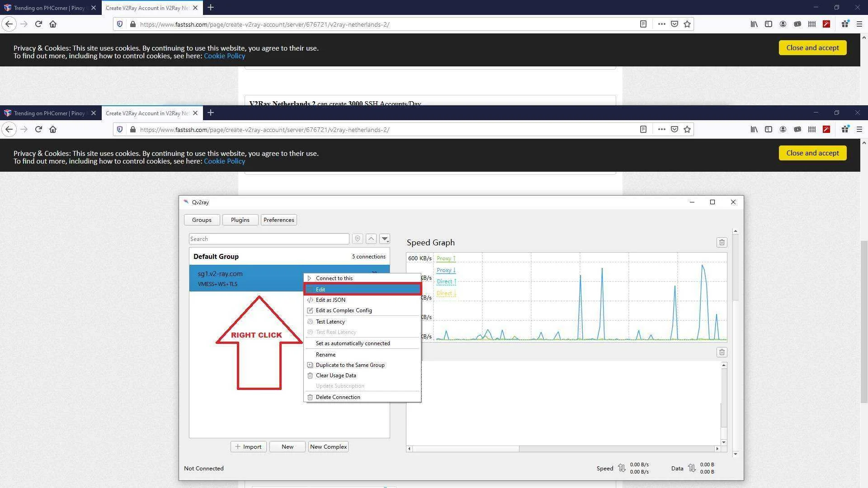This screenshot has width=868, height=488.
Task: Go Home in top browser
Action: click(53, 24)
